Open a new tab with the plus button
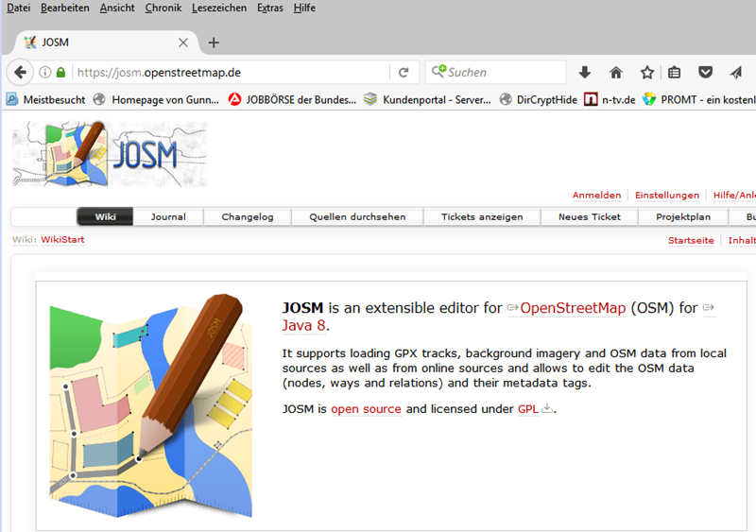 coord(214,43)
